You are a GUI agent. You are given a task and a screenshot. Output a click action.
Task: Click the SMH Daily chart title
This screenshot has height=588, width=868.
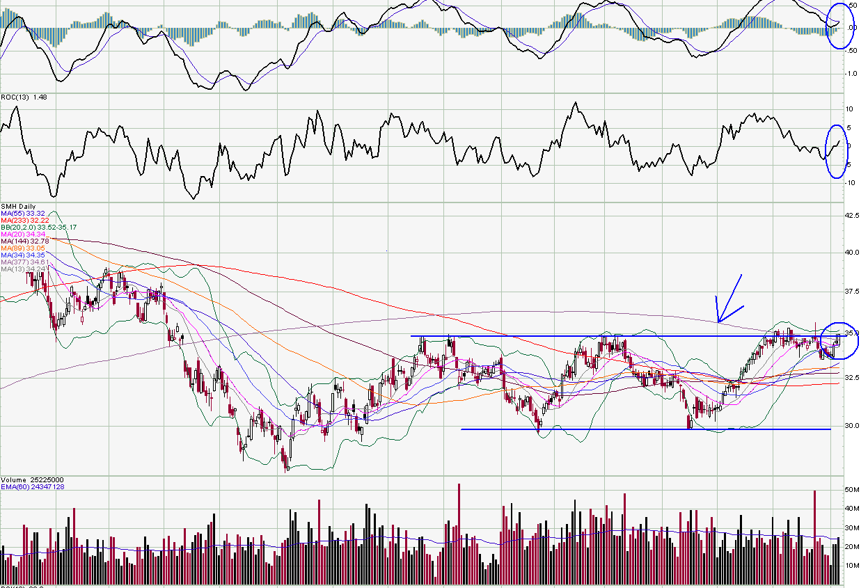tap(17, 207)
